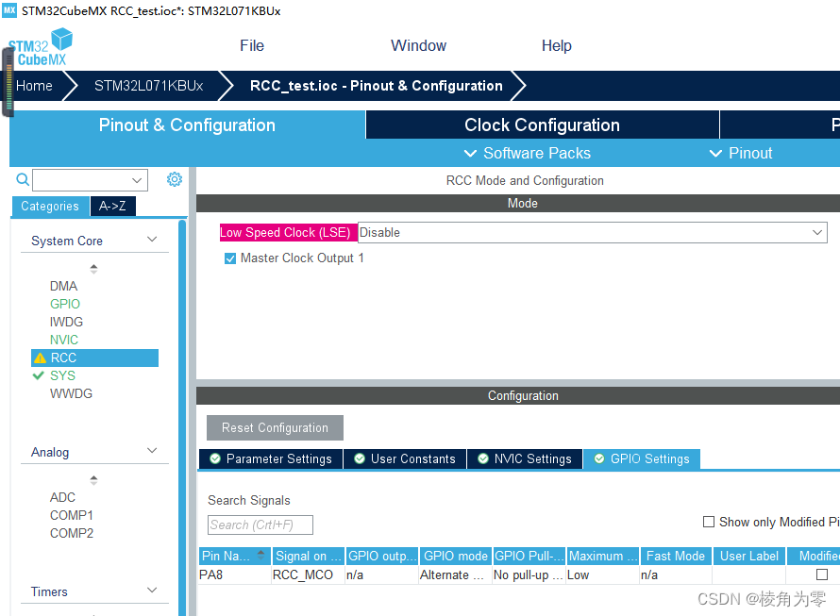Select DMA in System Core list

[64, 286]
